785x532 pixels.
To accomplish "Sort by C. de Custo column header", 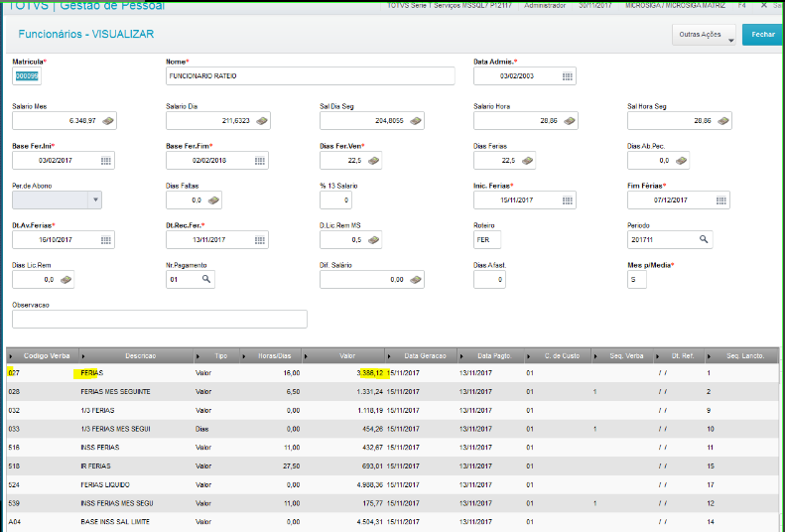I will pyautogui.click(x=558, y=356).
